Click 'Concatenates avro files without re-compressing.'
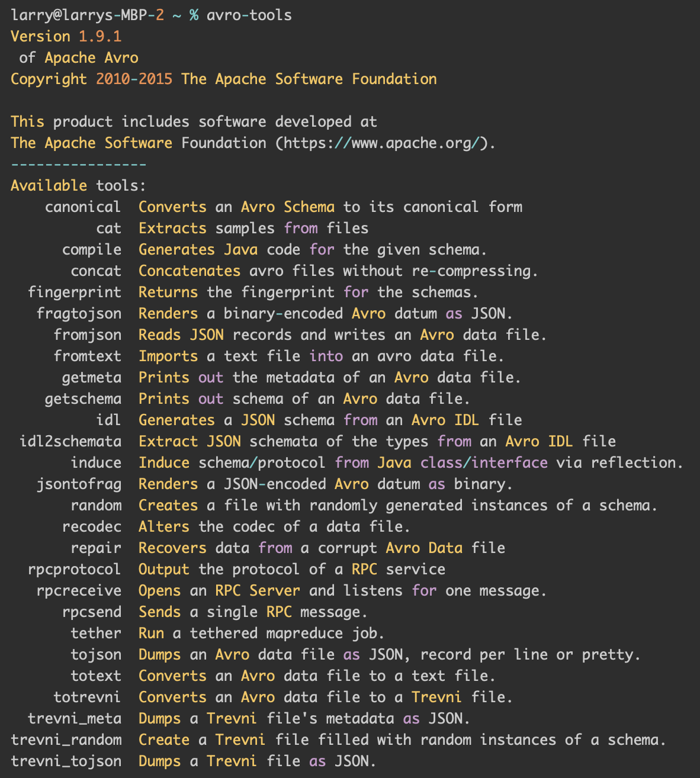Image resolution: width=700 pixels, height=778 pixels. [x=338, y=271]
